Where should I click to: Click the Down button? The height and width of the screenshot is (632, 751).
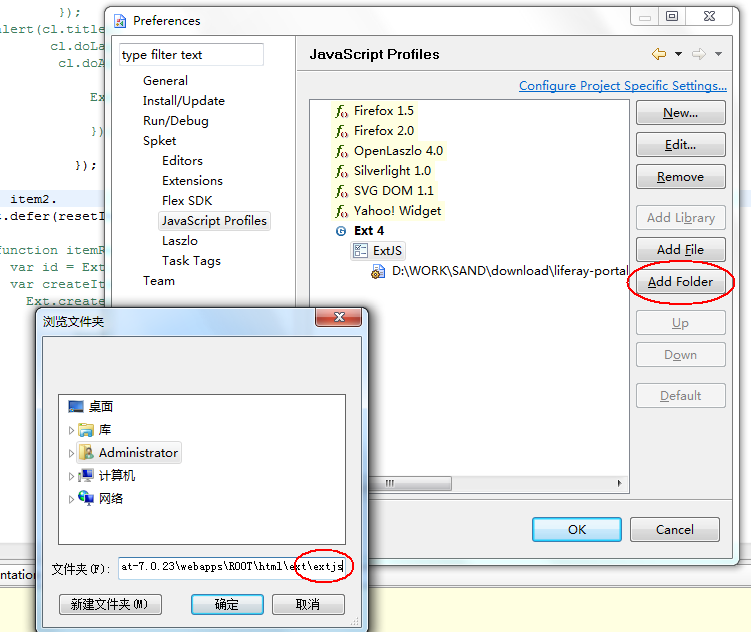point(681,355)
